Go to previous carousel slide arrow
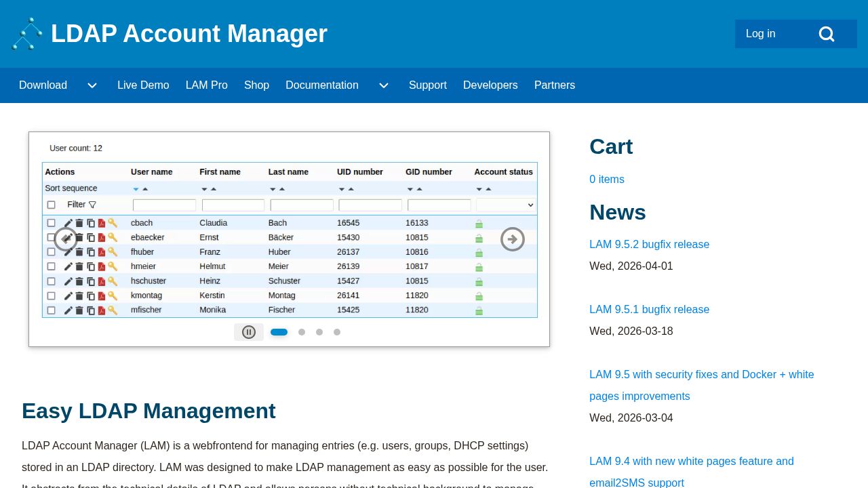Image resolution: width=868 pixels, height=488 pixels. 66,239
